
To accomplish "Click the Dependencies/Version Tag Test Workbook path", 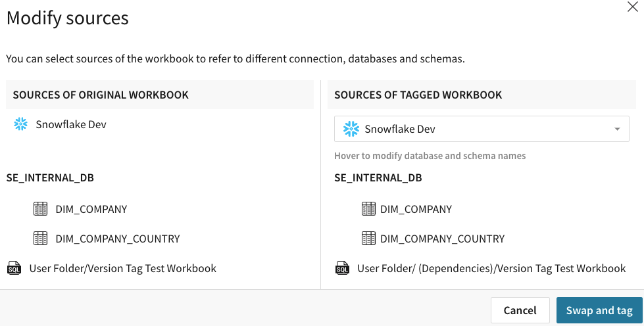I will point(491,268).
